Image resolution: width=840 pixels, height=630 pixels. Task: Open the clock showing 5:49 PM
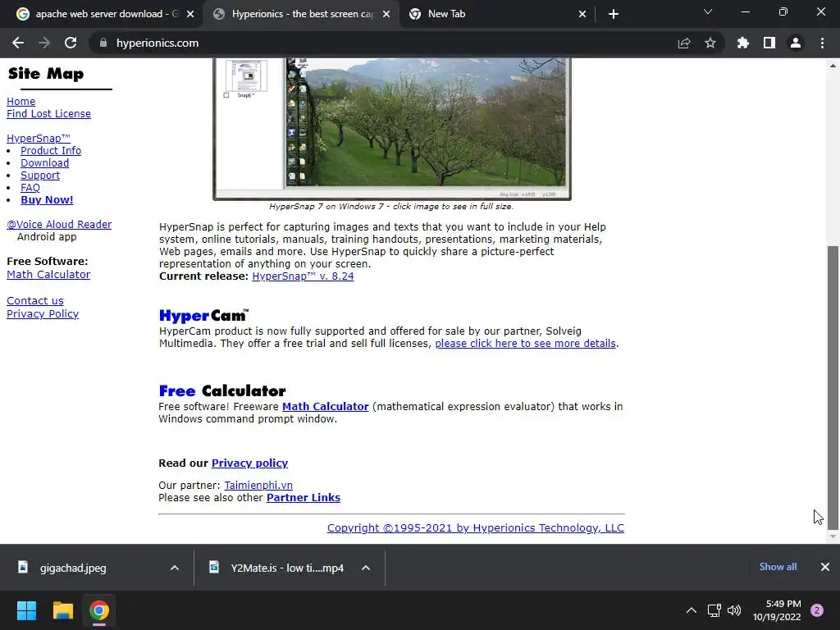(777, 610)
